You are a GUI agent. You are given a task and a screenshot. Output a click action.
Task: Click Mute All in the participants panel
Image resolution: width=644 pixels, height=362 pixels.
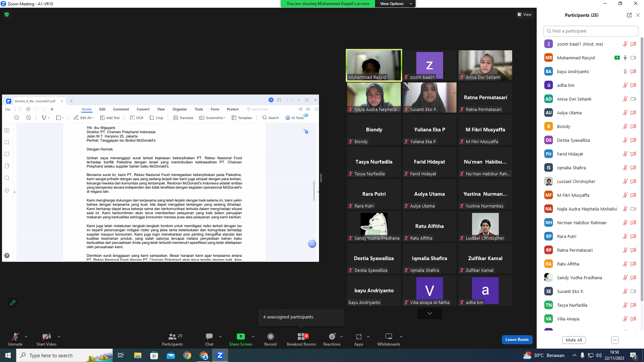tap(574, 340)
